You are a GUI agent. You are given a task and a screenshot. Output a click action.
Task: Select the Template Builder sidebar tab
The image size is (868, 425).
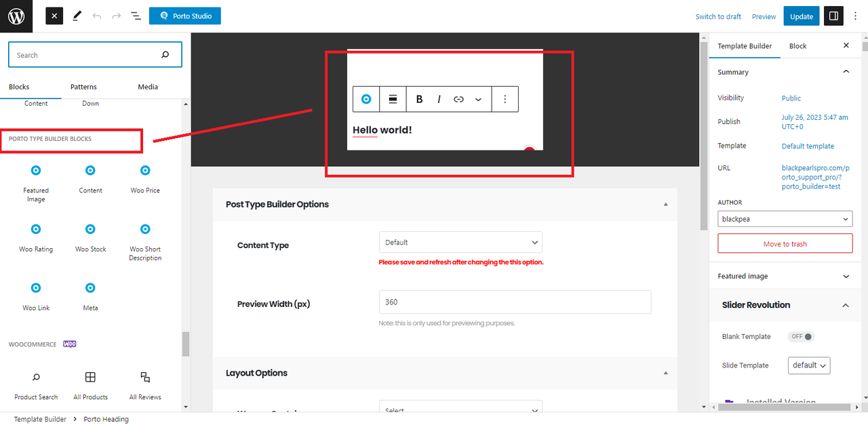745,45
